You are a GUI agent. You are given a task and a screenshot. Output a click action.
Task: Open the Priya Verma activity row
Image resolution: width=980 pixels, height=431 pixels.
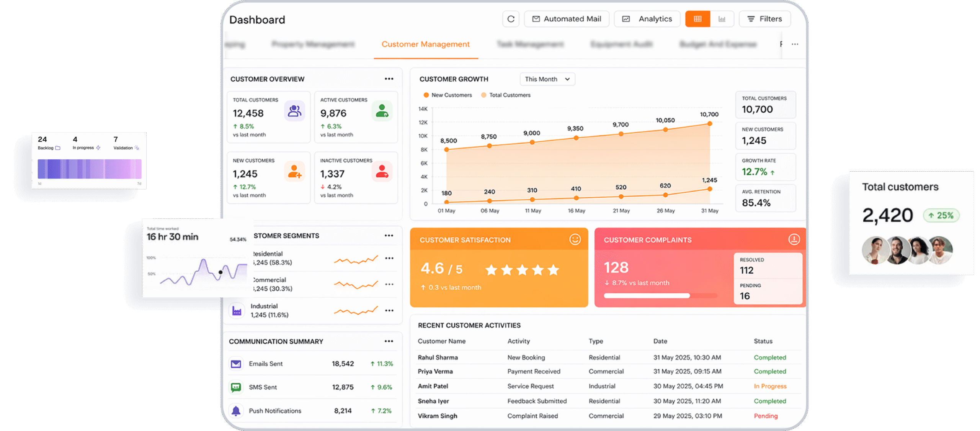point(608,372)
